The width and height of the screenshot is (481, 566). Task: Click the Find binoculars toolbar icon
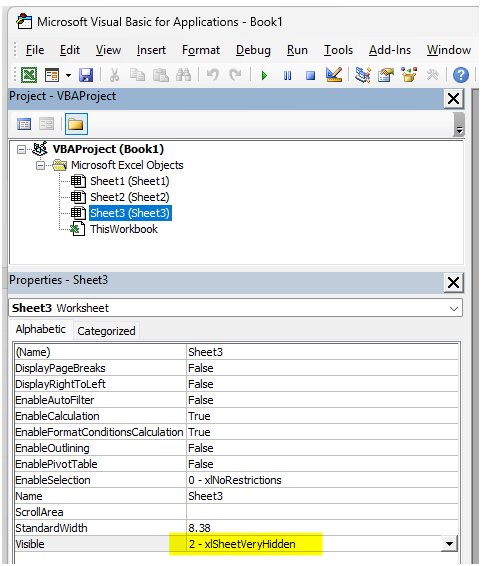click(x=184, y=75)
